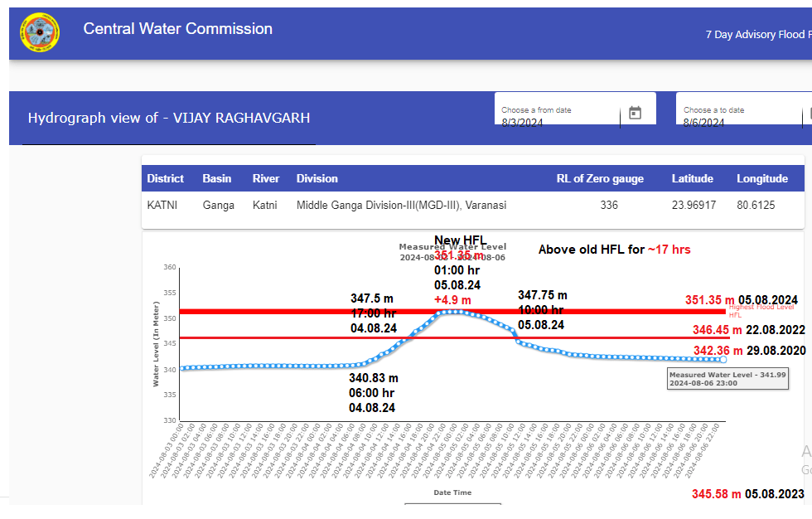Open the from-date calendar picker

[636, 113]
